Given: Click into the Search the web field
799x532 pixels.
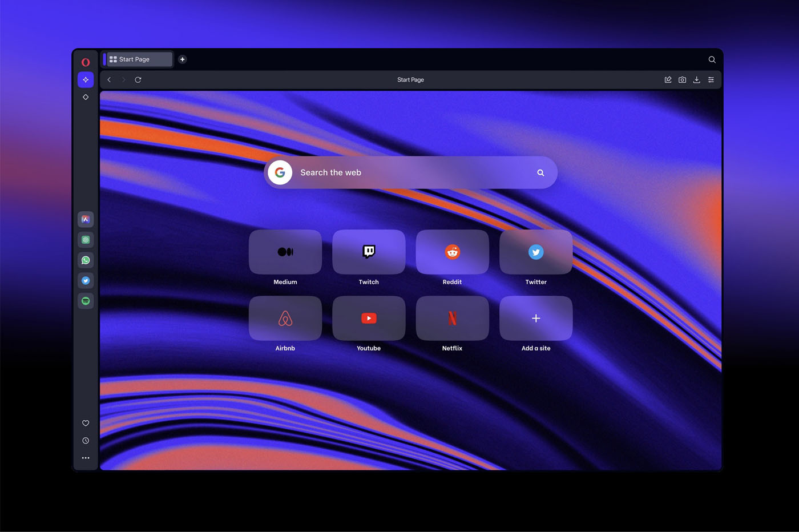Looking at the screenshot, I should (410, 172).
